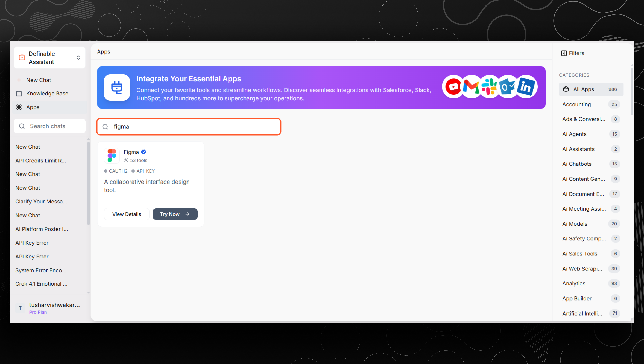
Task: Click Try Now on the Figma card
Action: 175,214
